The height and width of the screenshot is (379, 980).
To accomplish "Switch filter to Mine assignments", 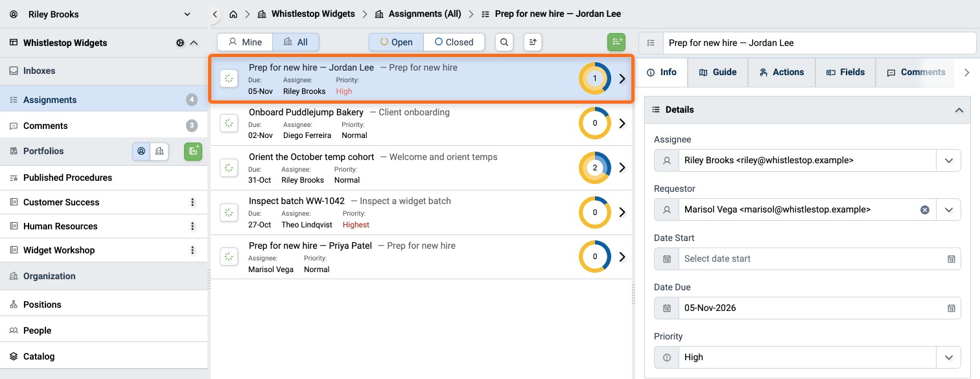I will pyautogui.click(x=245, y=42).
